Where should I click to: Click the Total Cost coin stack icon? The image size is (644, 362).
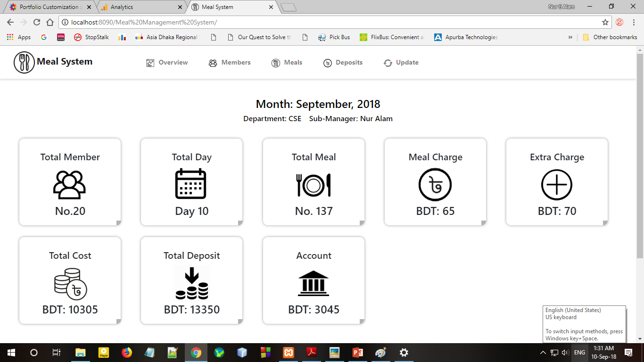[x=71, y=284]
